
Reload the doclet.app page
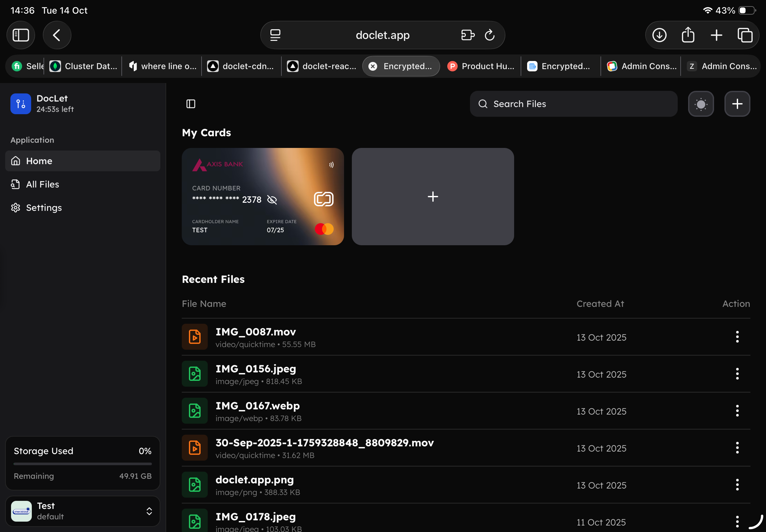(x=489, y=35)
